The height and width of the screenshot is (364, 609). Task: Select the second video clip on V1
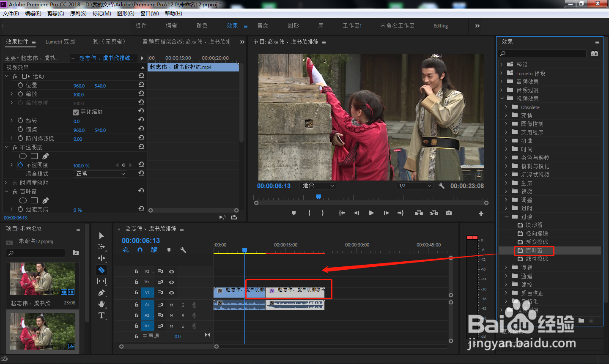[295, 292]
